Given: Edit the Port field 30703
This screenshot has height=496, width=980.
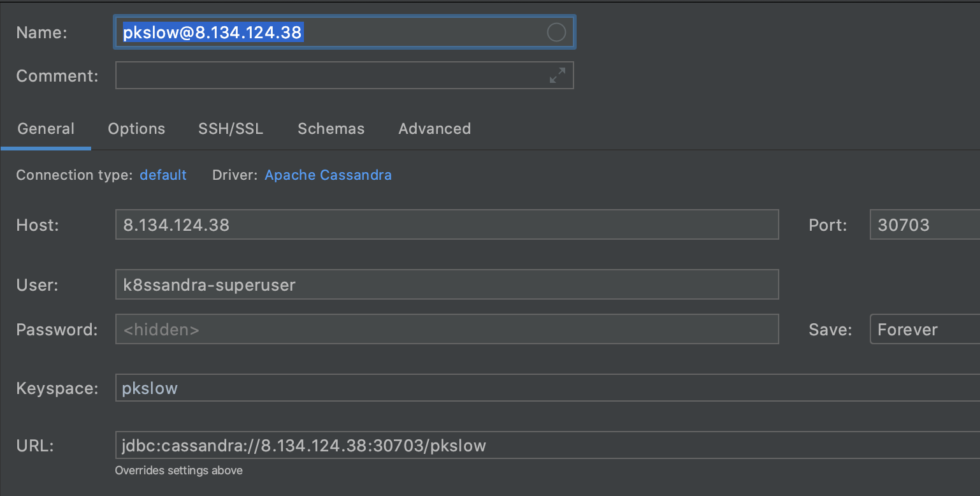Looking at the screenshot, I should (x=925, y=224).
